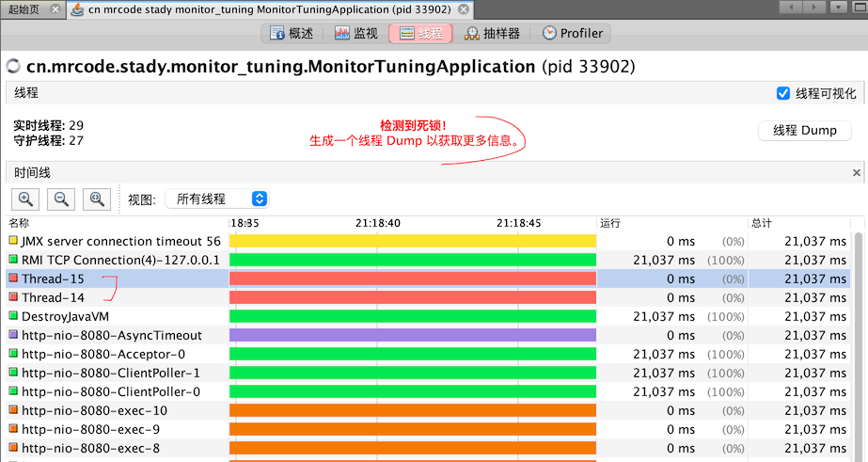Toggle the 线程可视化 checkbox

pyautogui.click(x=782, y=93)
